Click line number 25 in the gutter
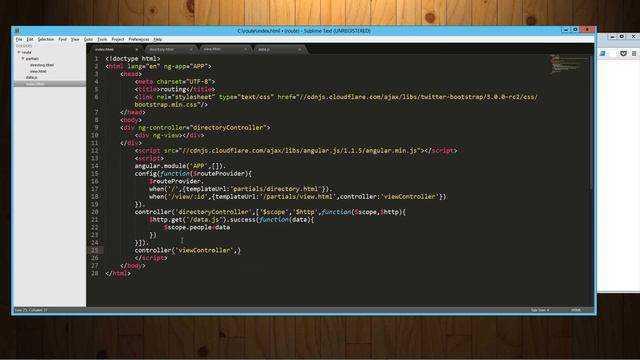 (x=95, y=250)
